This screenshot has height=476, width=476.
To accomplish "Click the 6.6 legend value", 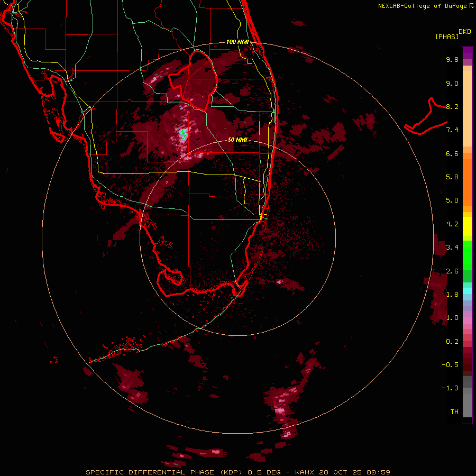I will [x=452, y=153].
